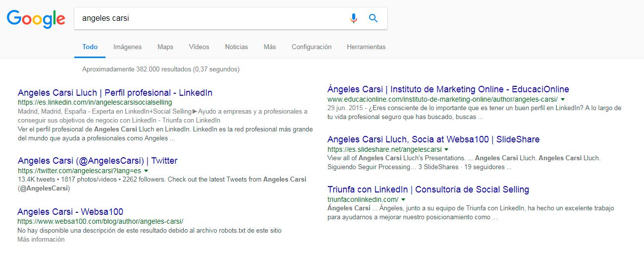Screen dimensions: 644x254
Task: Open the Triunfa con LinkedIn result
Action: 428,190
